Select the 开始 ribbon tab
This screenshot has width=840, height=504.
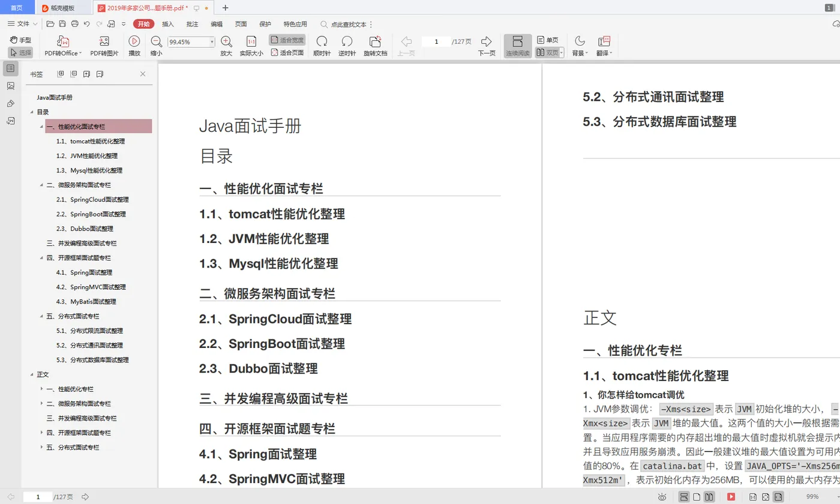pos(143,24)
